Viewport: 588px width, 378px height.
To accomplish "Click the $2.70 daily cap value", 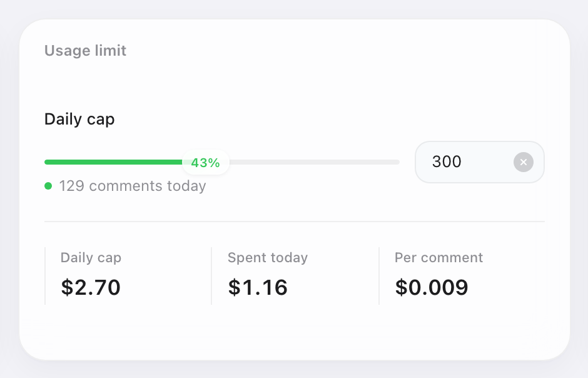I will click(x=91, y=288).
